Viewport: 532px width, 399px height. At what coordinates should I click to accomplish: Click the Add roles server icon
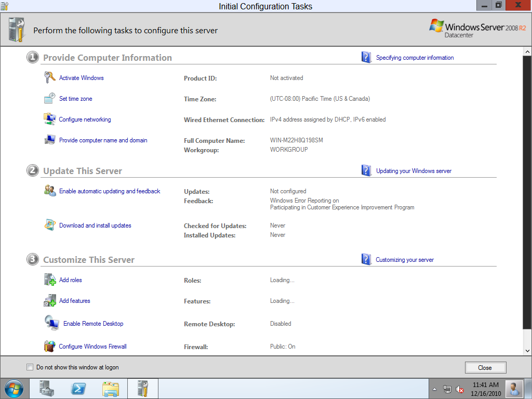pos(49,280)
